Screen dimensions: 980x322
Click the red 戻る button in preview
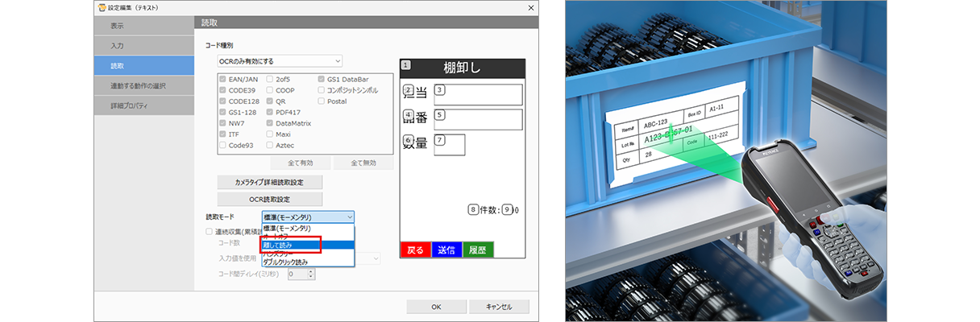pos(415,250)
